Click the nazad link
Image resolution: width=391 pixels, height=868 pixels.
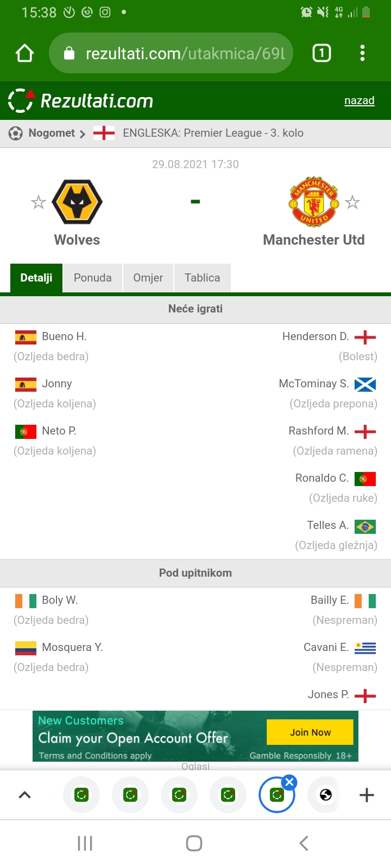[x=360, y=100]
